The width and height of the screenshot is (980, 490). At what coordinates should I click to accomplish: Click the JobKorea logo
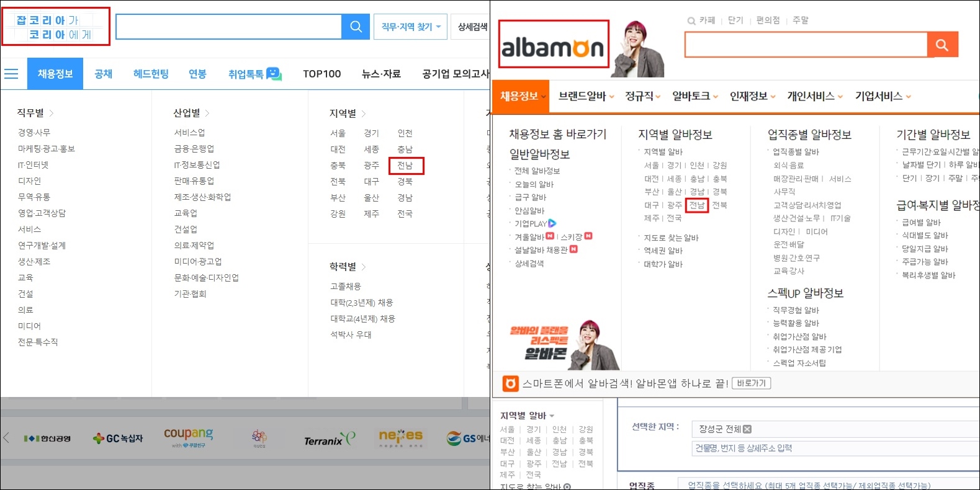coord(55,27)
